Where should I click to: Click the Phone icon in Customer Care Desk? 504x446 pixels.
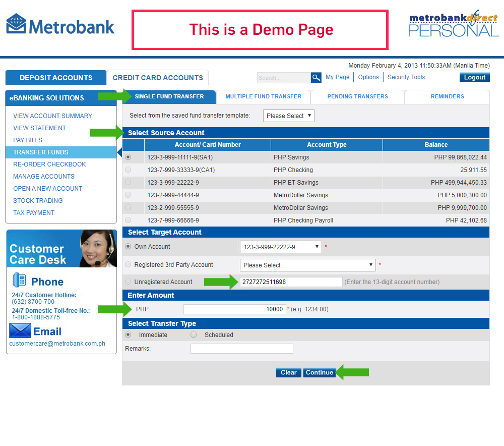19,280
